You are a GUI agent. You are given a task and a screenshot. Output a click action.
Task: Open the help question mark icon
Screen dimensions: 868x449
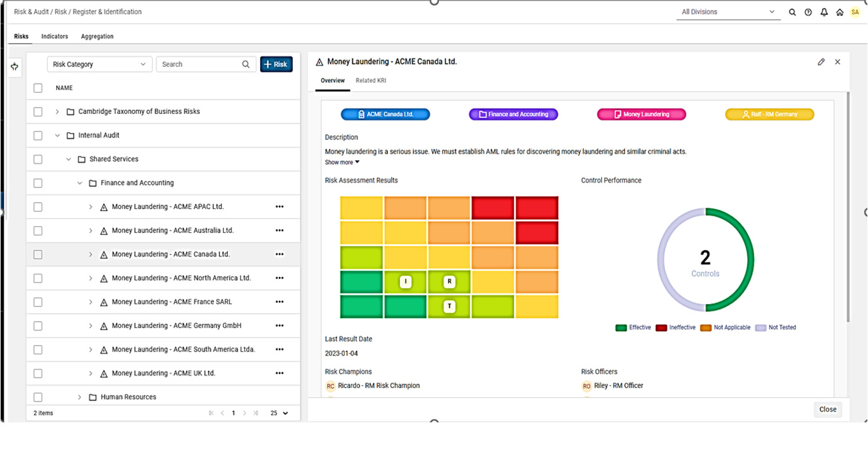pos(808,12)
